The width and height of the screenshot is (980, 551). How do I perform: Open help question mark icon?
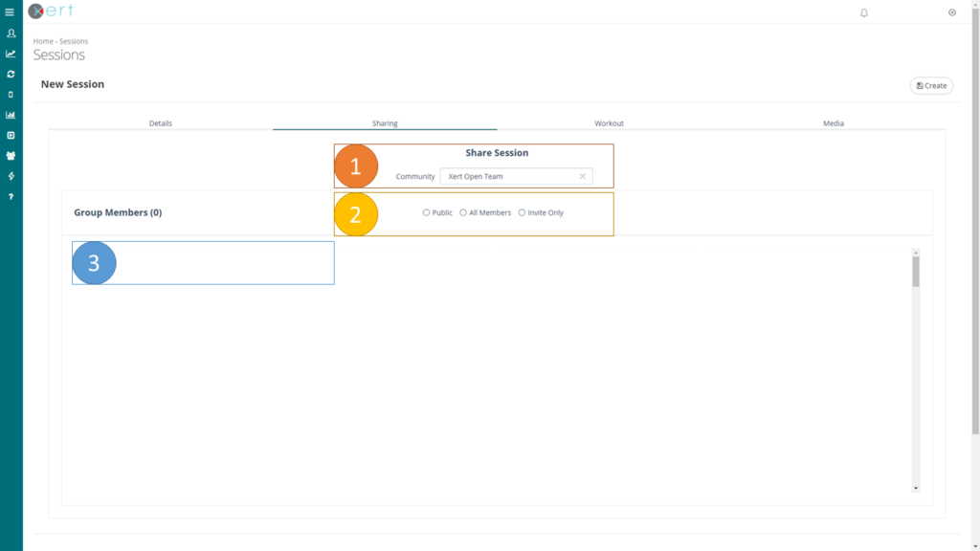[x=11, y=197]
